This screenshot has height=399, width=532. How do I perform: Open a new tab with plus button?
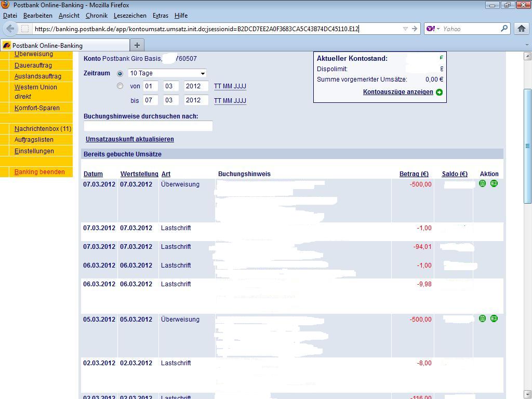click(137, 45)
